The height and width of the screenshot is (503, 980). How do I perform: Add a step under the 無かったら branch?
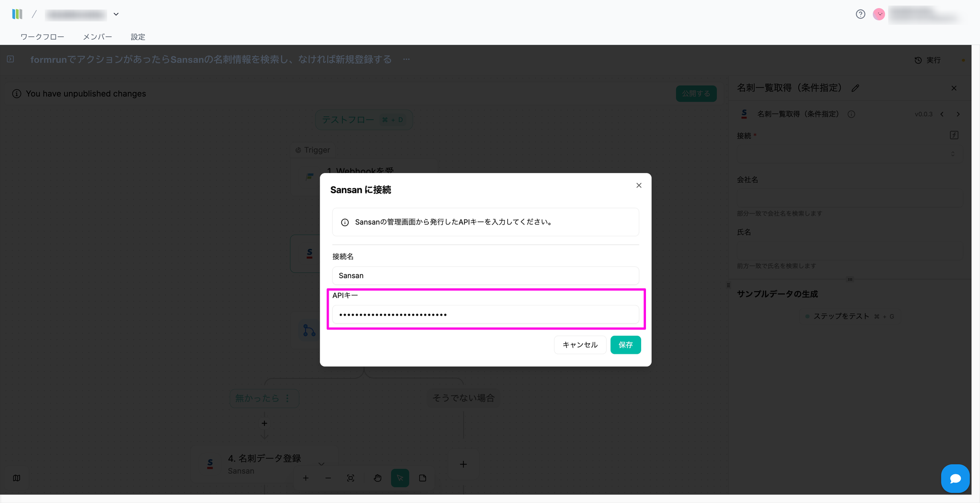tap(264, 423)
